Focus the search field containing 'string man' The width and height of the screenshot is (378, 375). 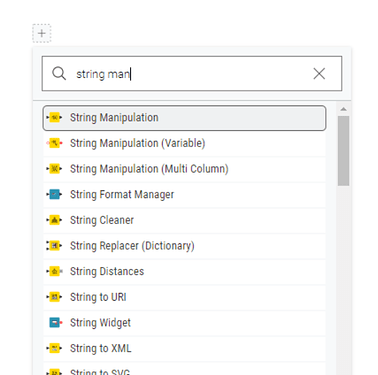coord(192,73)
